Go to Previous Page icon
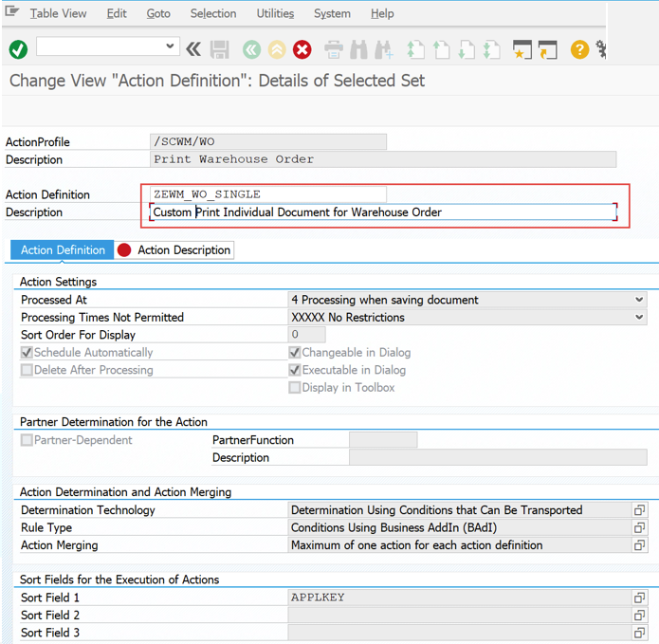This screenshot has height=644, width=659. tap(441, 49)
